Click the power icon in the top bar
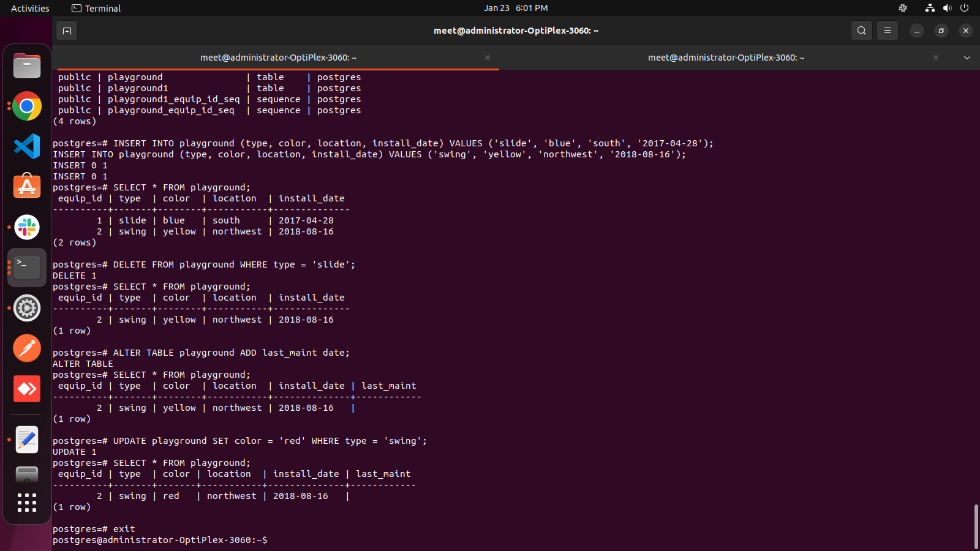This screenshot has width=980, height=551. (x=965, y=8)
